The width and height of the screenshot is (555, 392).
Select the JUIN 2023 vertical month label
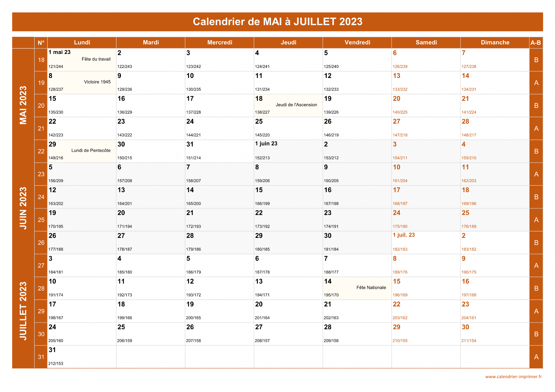coord(23,208)
